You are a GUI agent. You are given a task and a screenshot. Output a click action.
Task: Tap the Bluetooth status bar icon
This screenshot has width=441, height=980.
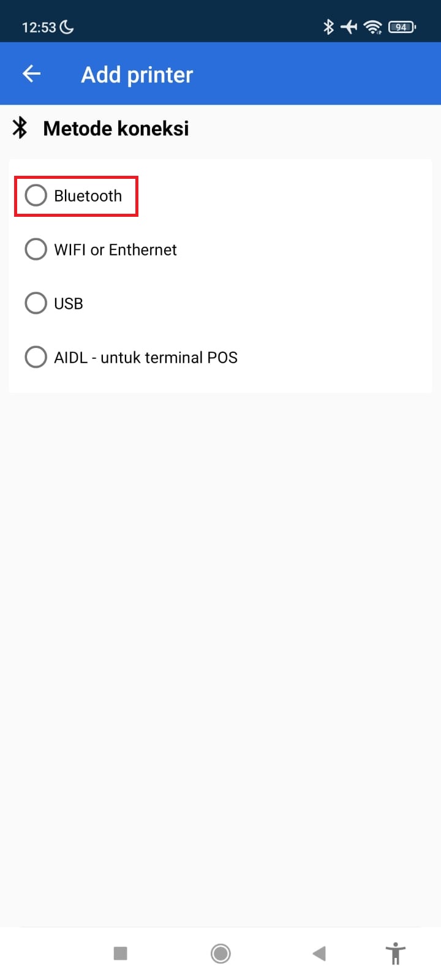(328, 27)
